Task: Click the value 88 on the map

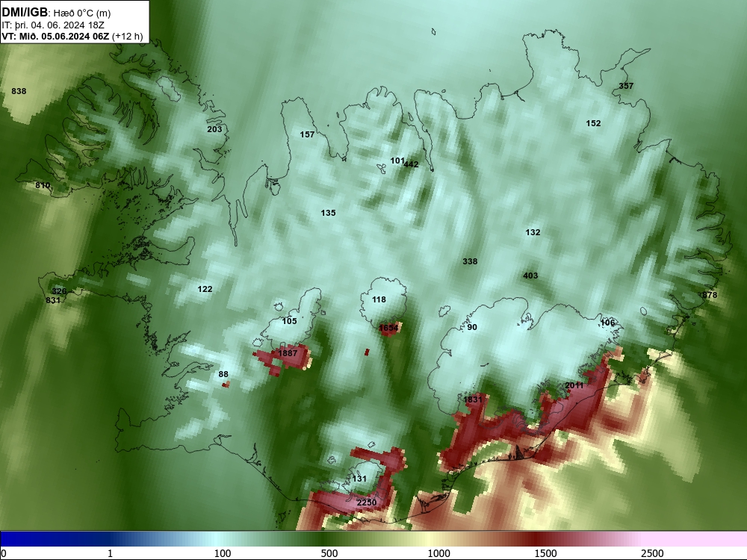Action: (223, 374)
